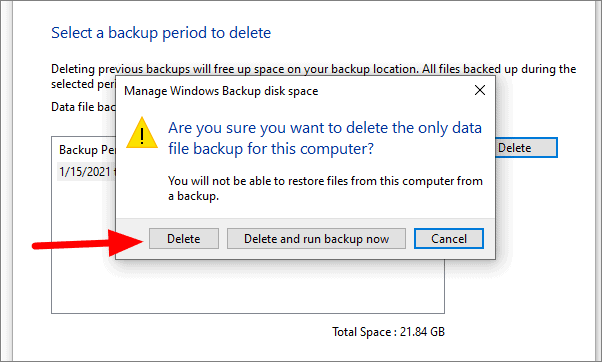The image size is (602, 362).
Task: Click the Total Space 21.84 GB label
Action: tap(388, 332)
